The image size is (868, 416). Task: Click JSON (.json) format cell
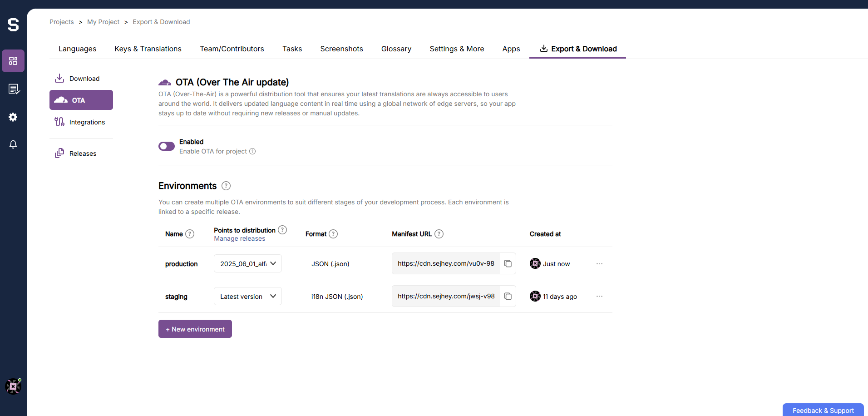click(330, 264)
